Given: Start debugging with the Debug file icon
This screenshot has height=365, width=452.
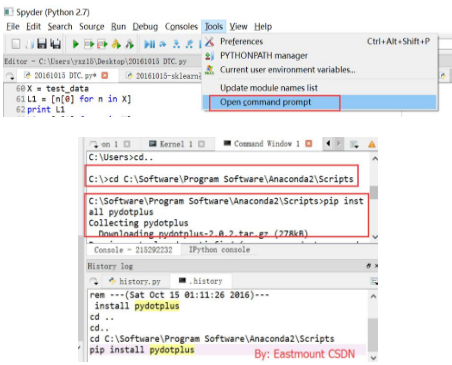Looking at the screenshot, I should (x=149, y=44).
